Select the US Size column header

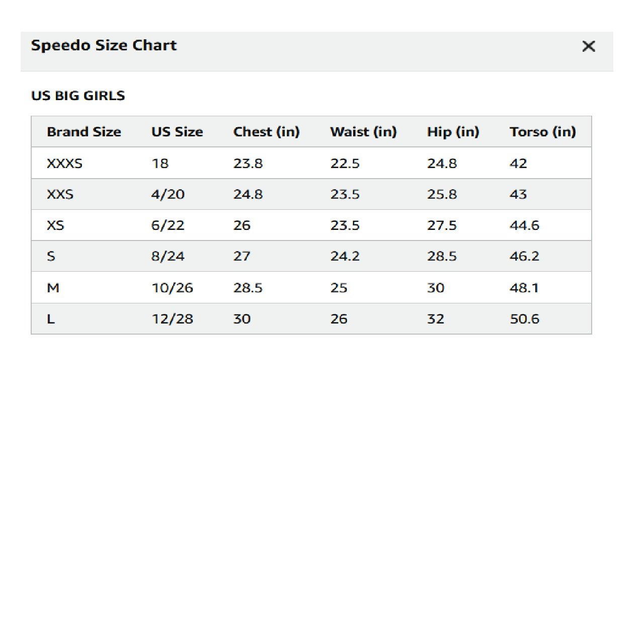[177, 132]
